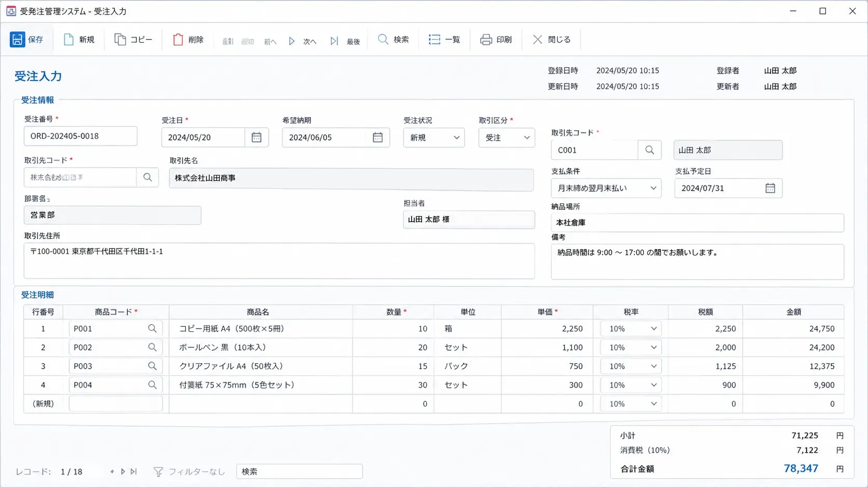This screenshot has width=868, height=488.
Task: Click the 納品場所 field 本社倉庫
Action: [x=697, y=223]
